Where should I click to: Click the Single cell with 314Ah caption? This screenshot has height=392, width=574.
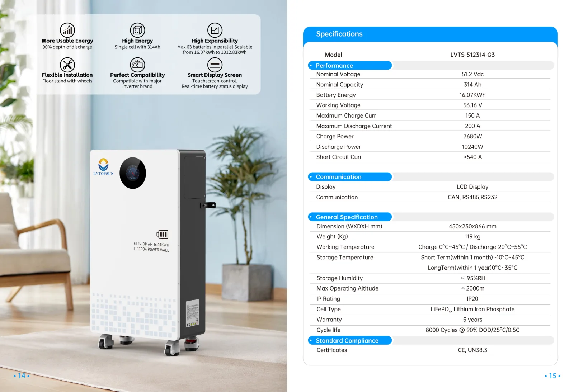[137, 47]
